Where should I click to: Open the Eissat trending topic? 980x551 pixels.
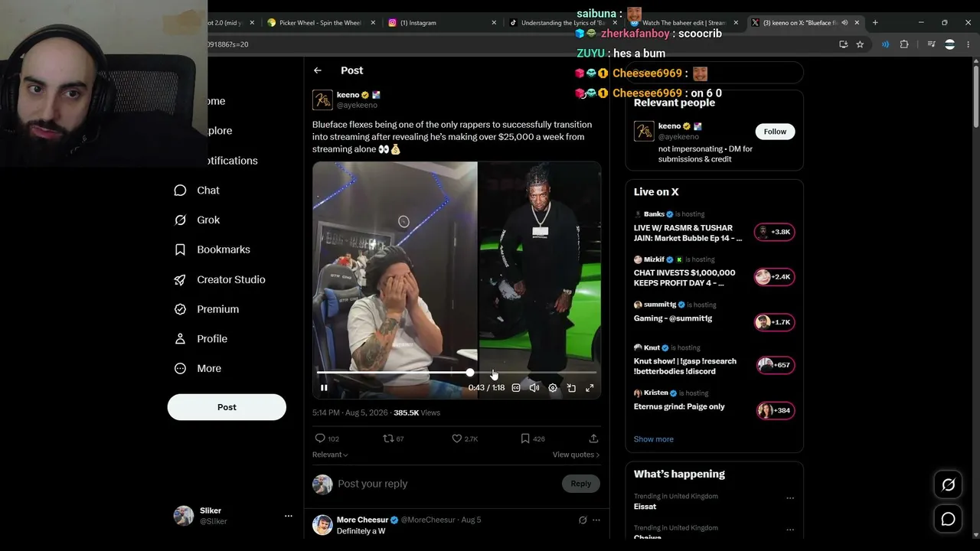pos(645,507)
